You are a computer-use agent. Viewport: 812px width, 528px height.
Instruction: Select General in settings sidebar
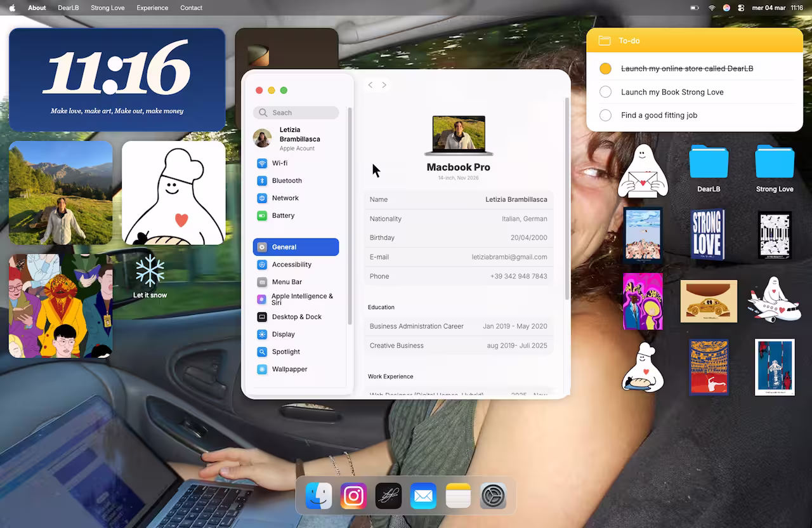(x=296, y=247)
